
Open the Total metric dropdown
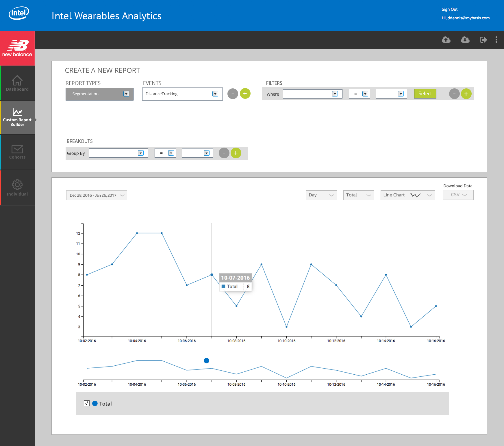tap(359, 195)
